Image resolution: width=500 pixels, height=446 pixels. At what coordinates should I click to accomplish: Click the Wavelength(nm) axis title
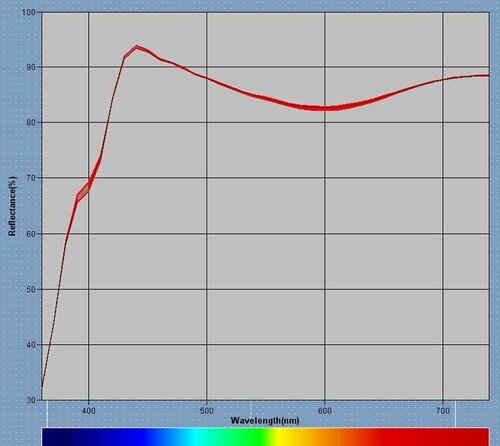tap(265, 420)
